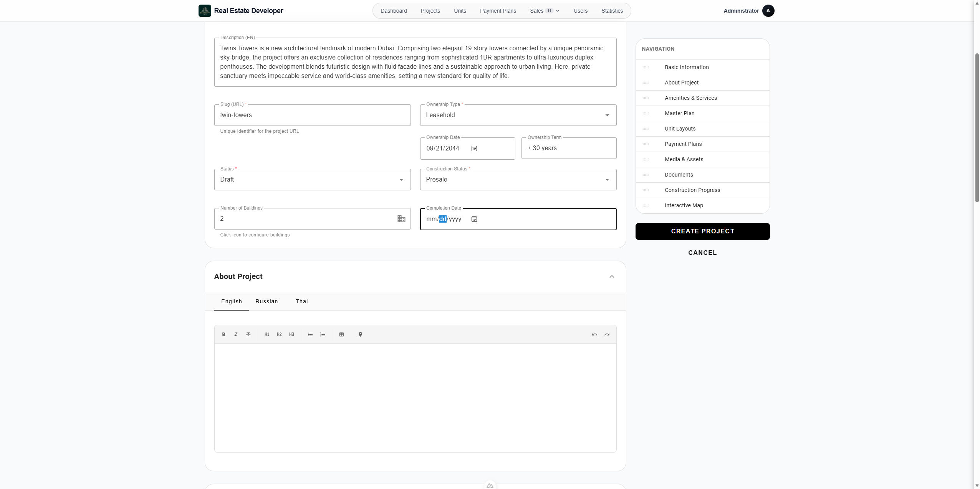Apply H1 heading style
The image size is (980, 489).
(x=267, y=334)
